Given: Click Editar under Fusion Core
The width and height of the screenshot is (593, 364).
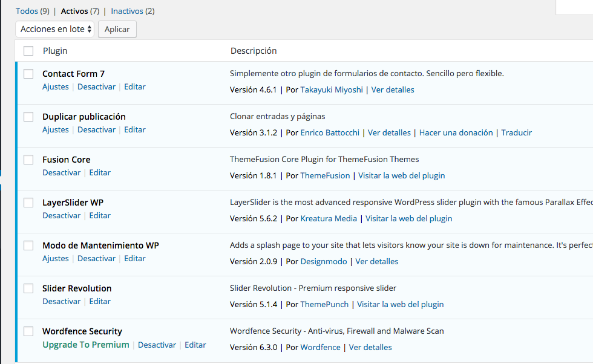Looking at the screenshot, I should (100, 172).
